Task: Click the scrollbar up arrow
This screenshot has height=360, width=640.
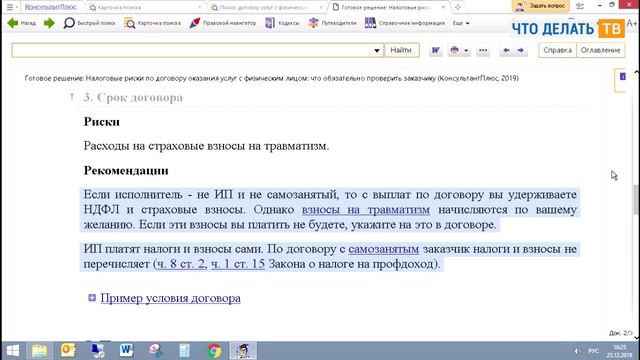Action: [636, 72]
